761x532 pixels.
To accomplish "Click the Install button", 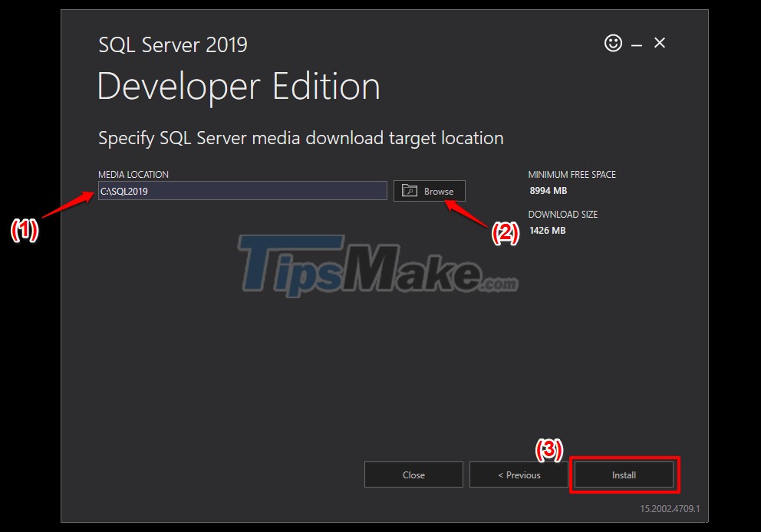I will click(x=624, y=475).
